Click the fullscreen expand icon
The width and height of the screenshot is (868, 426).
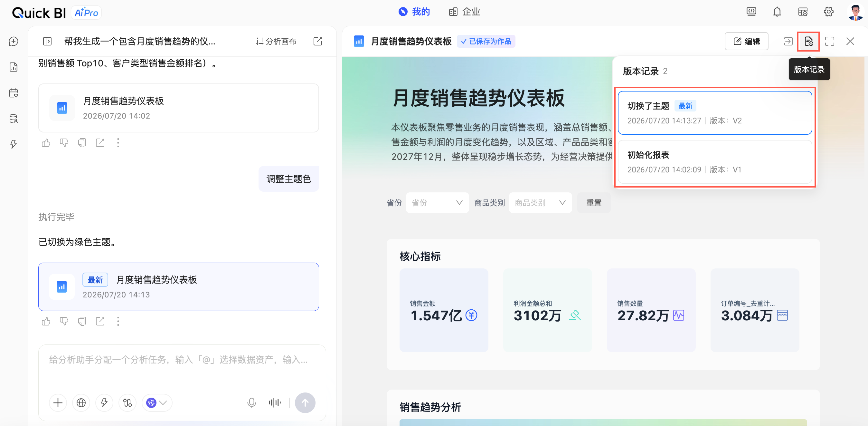[x=830, y=41]
